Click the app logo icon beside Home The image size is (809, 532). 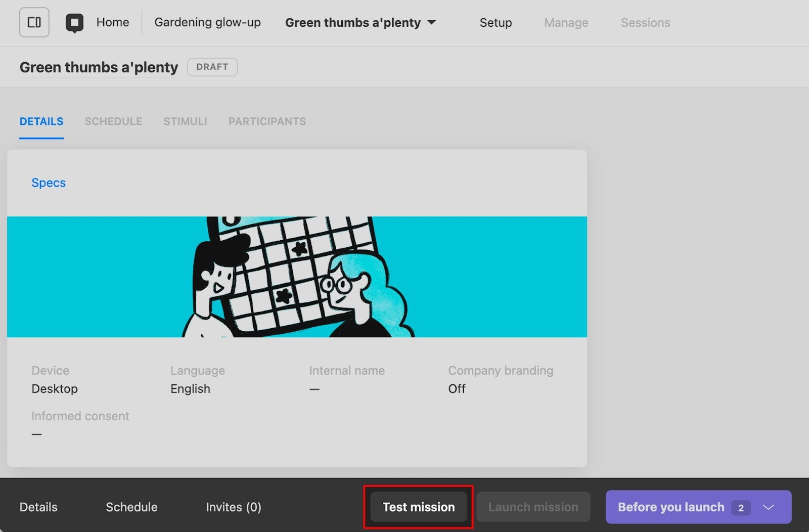tap(74, 23)
